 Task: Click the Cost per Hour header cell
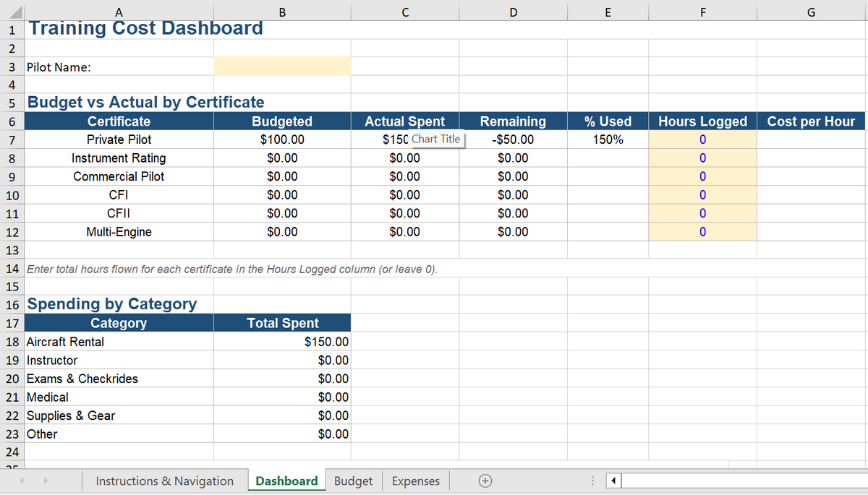tap(811, 121)
